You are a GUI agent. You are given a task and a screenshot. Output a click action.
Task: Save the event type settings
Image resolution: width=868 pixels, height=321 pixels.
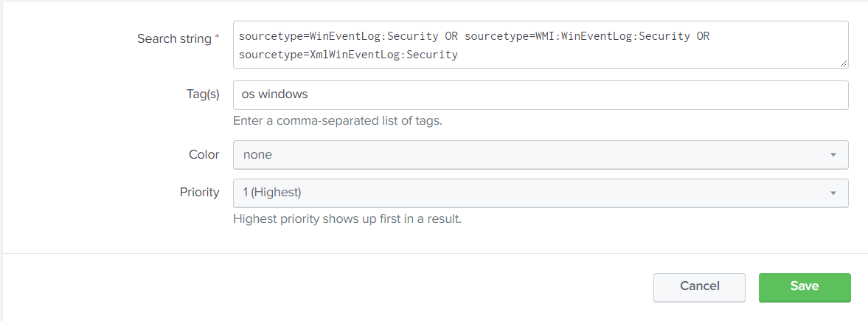(804, 286)
